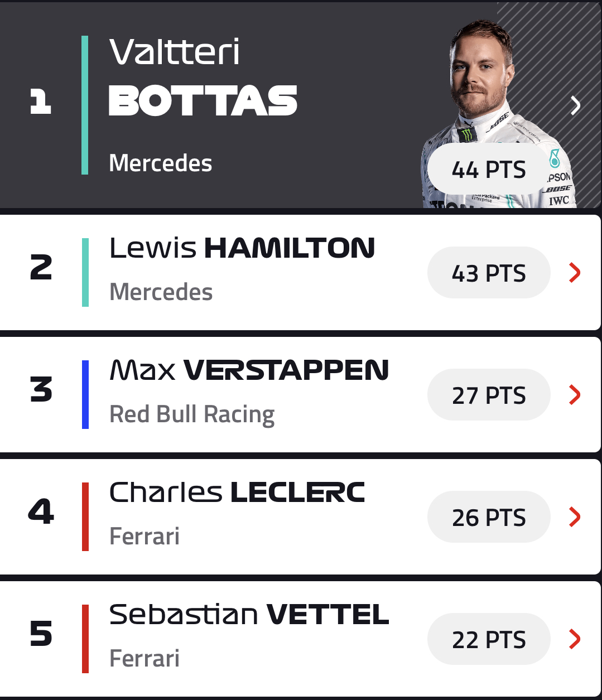Viewport: 602px width, 700px height.
Task: Select the 27 PTS points pill
Action: click(489, 395)
